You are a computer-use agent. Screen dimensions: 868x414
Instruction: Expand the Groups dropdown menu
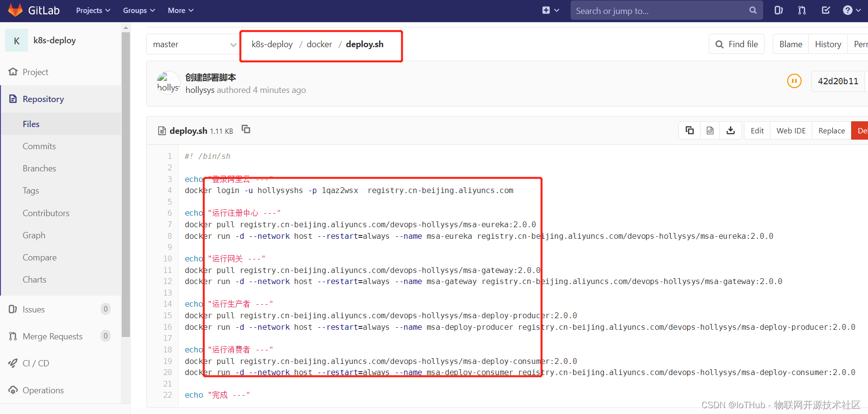(139, 10)
